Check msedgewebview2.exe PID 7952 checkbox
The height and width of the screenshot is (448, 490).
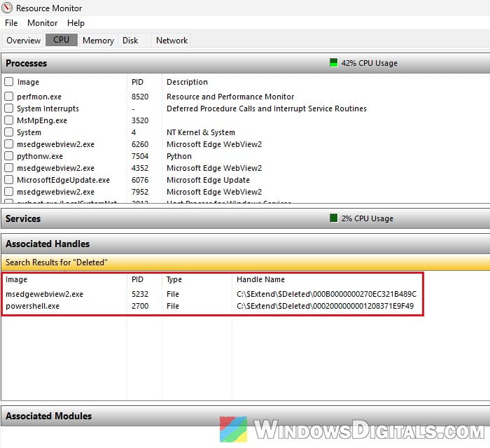pos(8,192)
